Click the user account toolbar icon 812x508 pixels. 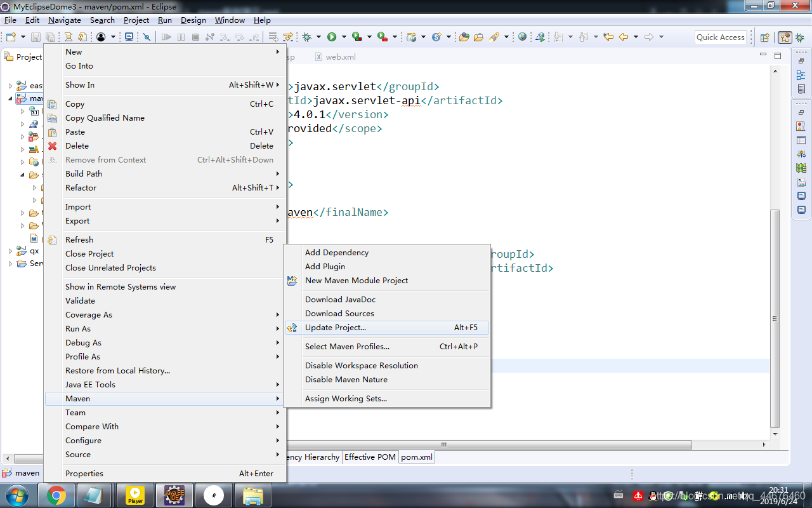pyautogui.click(x=100, y=37)
